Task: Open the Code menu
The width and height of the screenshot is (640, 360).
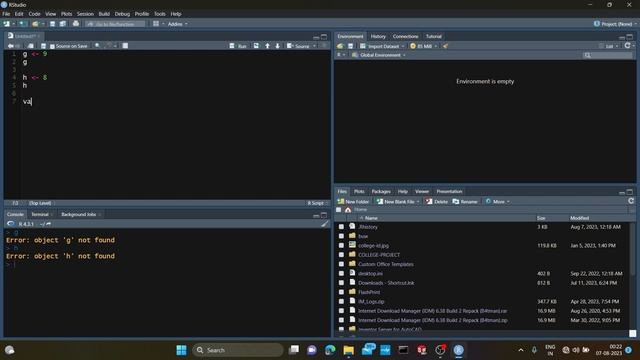Action: click(34, 14)
